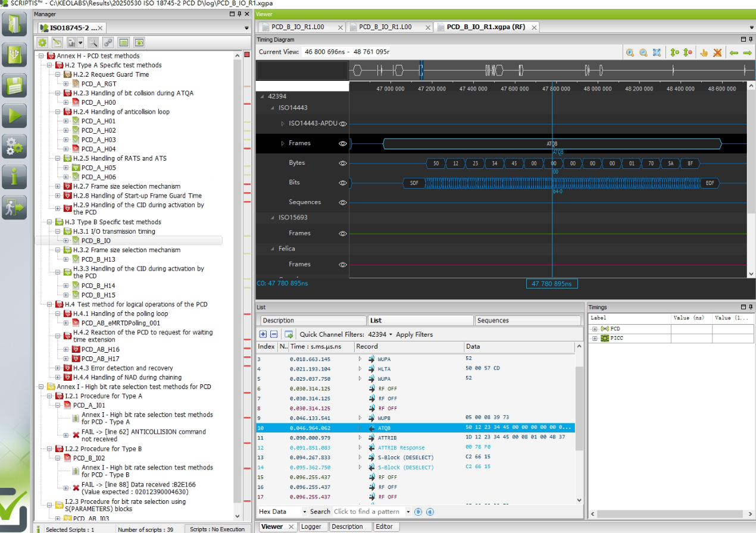Click the zoom in magnifier in Timing Diagram
The image size is (756, 533).
coord(630,52)
